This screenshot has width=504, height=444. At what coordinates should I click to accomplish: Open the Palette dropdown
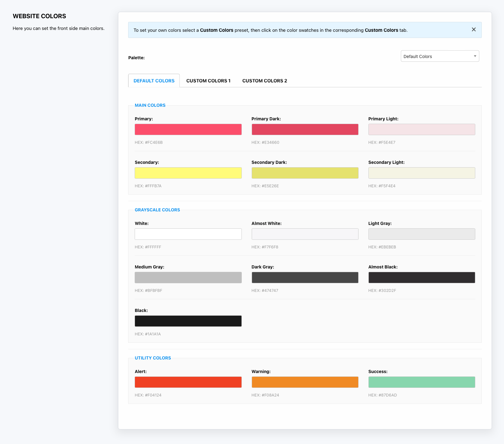pos(439,56)
